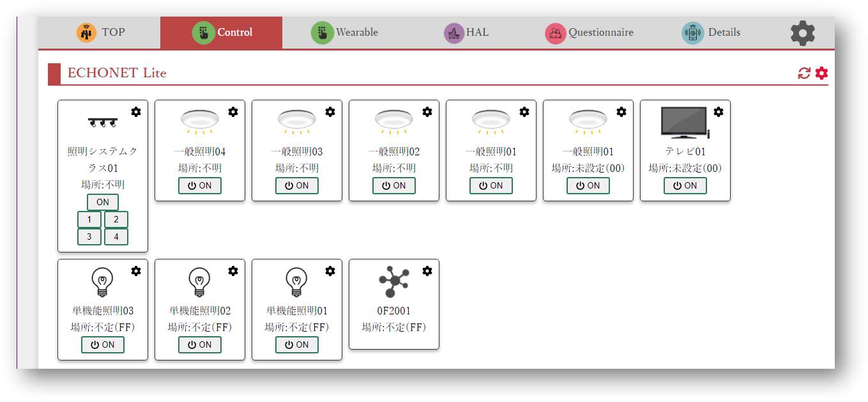The height and width of the screenshot is (402, 868).
Task: Click the light bulb icon of 単機能照明01
Action: (297, 282)
